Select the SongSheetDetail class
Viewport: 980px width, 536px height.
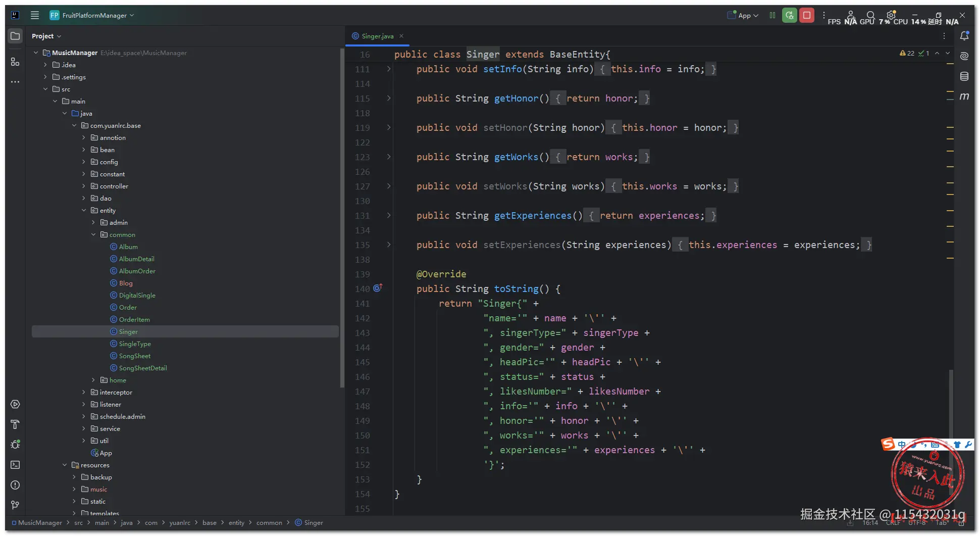(143, 368)
